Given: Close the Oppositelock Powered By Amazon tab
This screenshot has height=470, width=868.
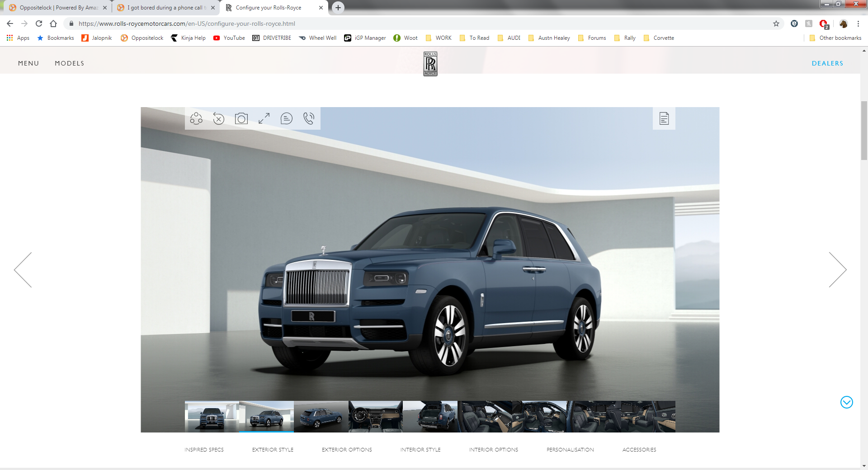Looking at the screenshot, I should [105, 8].
